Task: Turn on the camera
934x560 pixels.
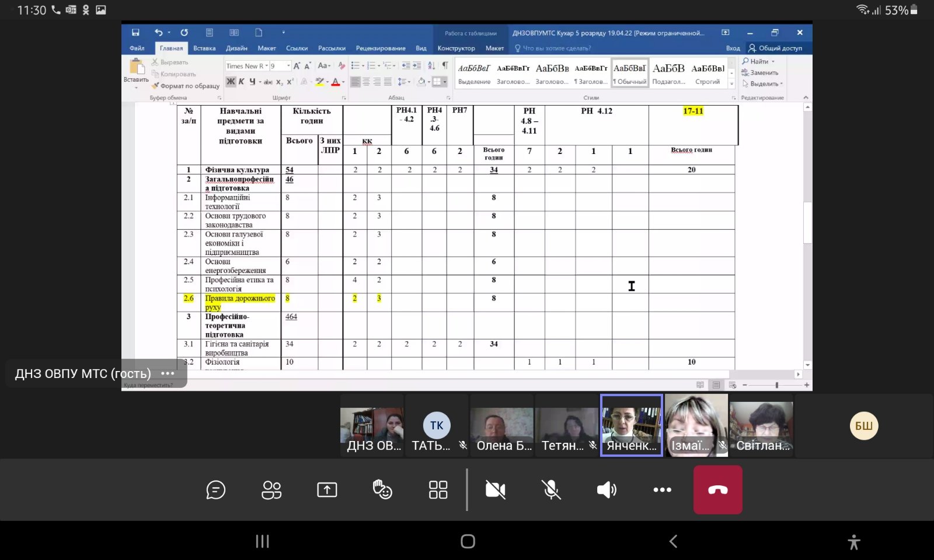Action: point(495,490)
